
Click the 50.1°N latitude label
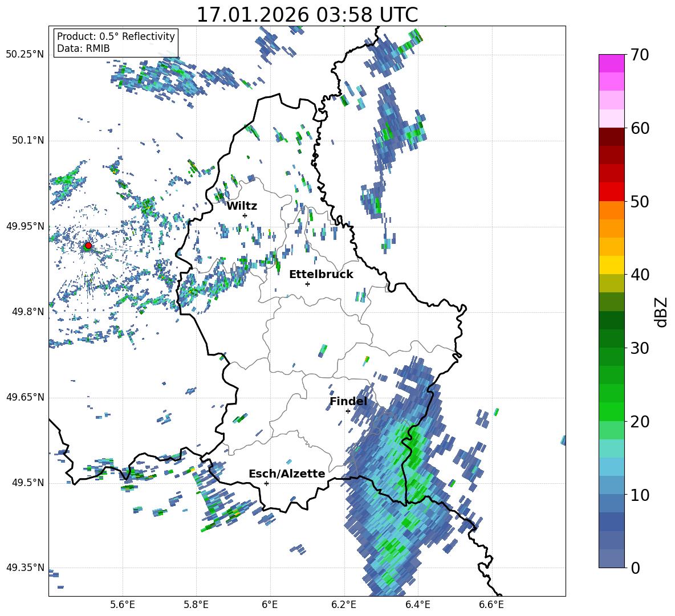[x=28, y=140]
